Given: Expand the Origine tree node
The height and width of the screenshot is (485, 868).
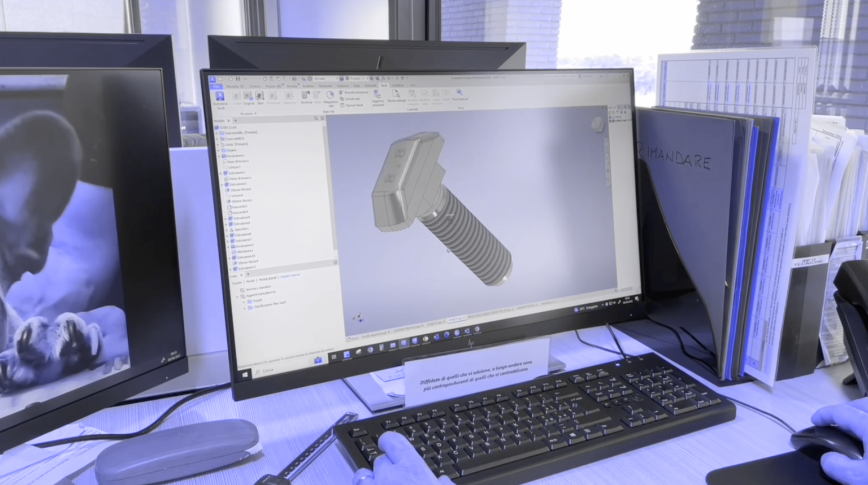Looking at the screenshot, I should (218, 150).
